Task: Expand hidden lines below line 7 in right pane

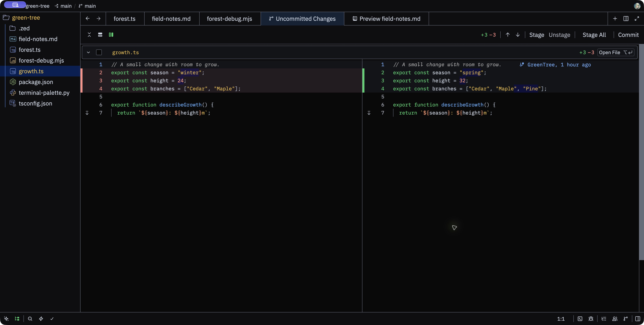Action: [x=369, y=113]
